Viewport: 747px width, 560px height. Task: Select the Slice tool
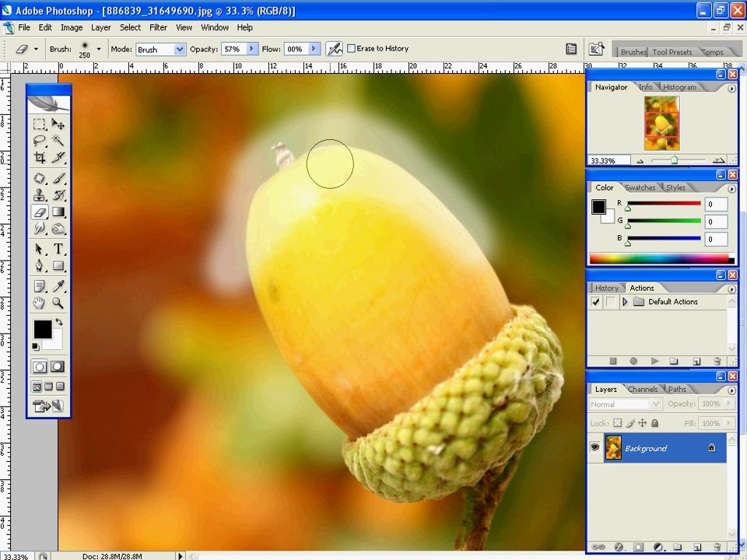pyautogui.click(x=58, y=158)
